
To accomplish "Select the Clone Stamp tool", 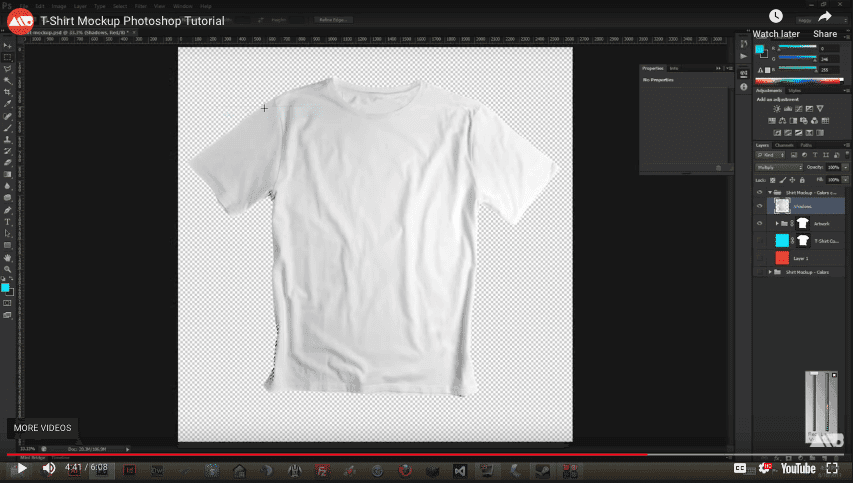I will point(8,140).
